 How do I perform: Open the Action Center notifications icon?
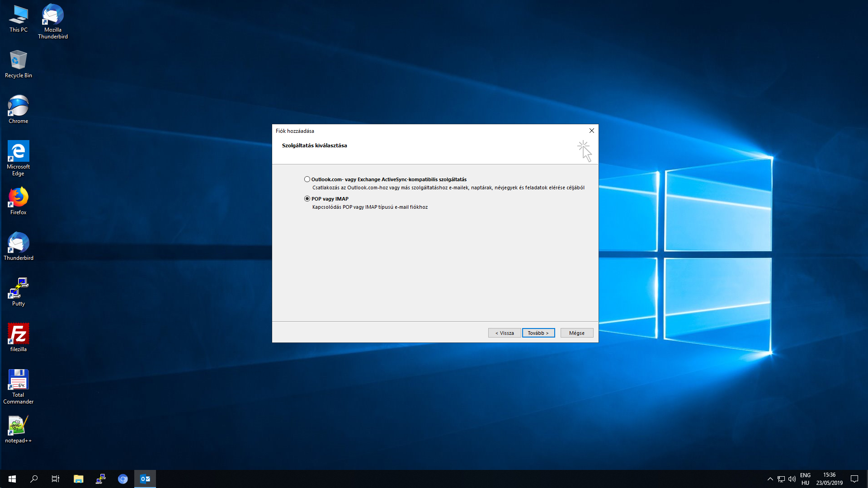point(854,479)
